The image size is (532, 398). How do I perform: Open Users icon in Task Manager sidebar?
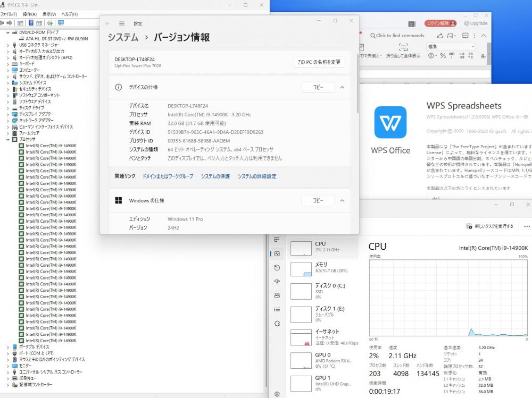click(277, 295)
